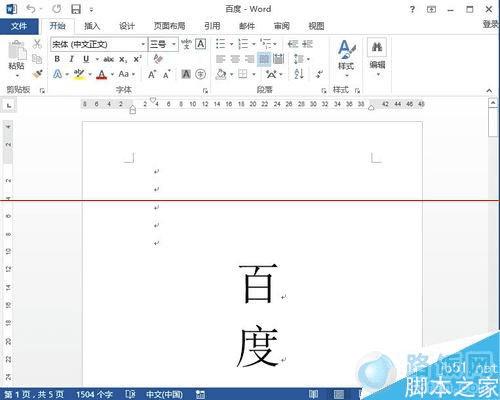Image resolution: width=500 pixels, height=400 pixels.
Task: Click the Undo arrow icon
Action: pos(31,9)
